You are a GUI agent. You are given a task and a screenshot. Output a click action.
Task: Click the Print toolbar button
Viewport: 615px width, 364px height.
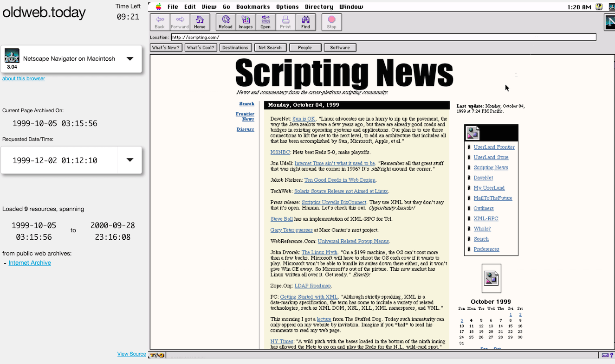click(285, 22)
